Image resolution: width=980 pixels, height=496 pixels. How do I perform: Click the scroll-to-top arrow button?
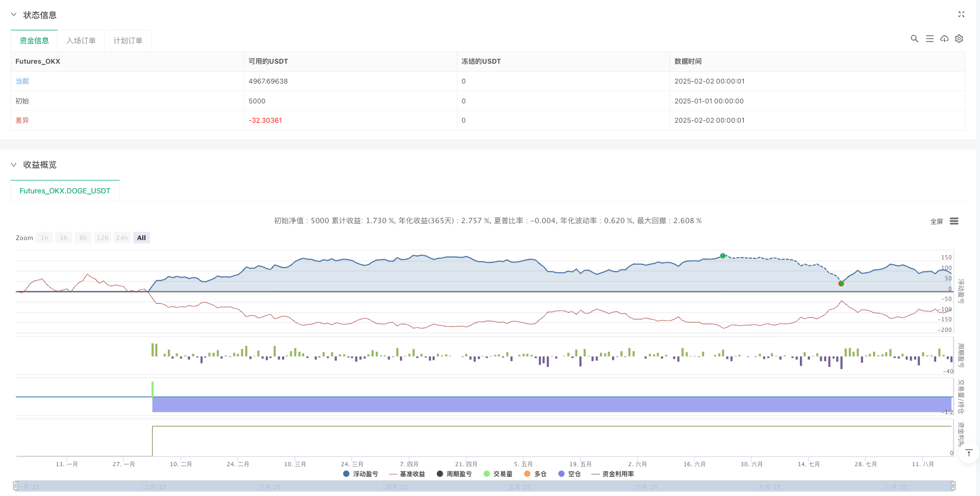968,453
